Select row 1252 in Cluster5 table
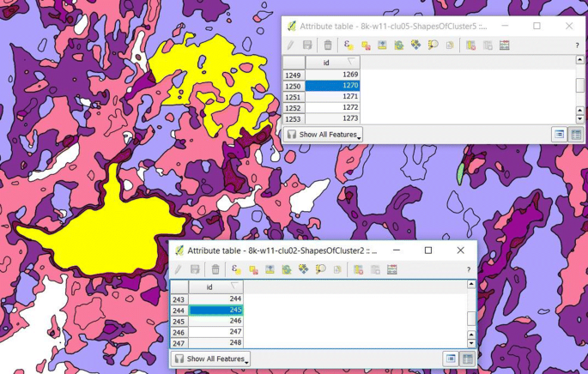The height and width of the screenshot is (374, 588). (294, 108)
